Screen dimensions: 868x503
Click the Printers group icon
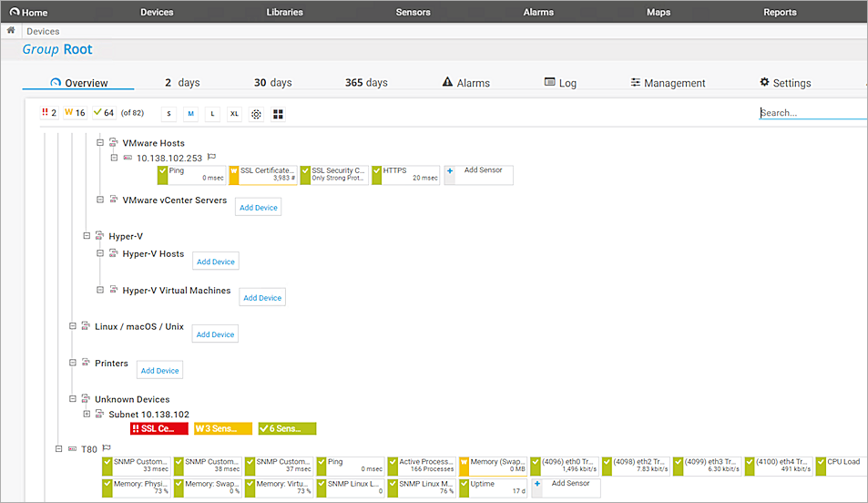87,363
